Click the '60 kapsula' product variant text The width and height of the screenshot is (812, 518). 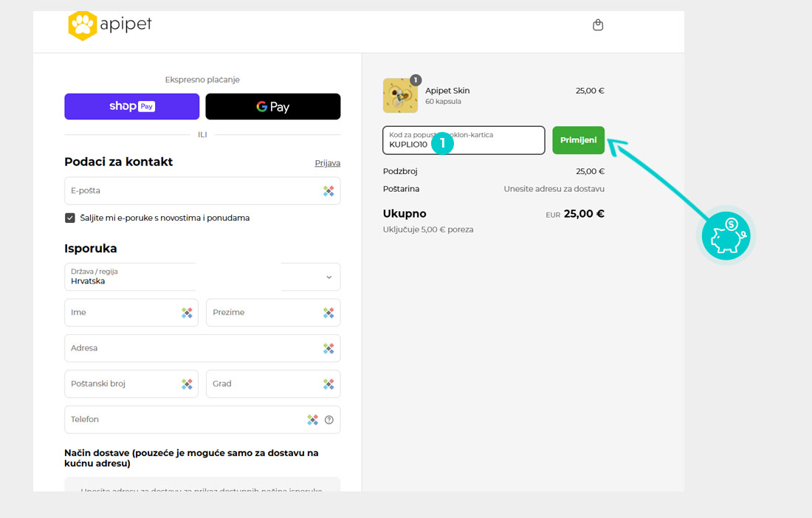point(444,101)
